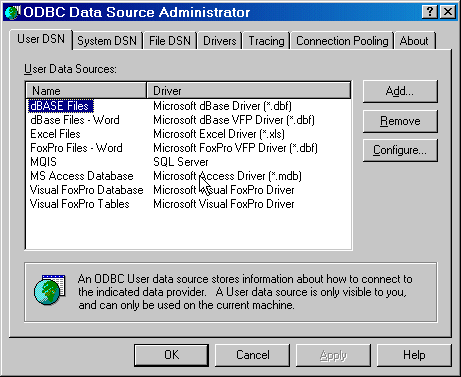Click the Remove button
461x377 pixels.
(x=400, y=121)
